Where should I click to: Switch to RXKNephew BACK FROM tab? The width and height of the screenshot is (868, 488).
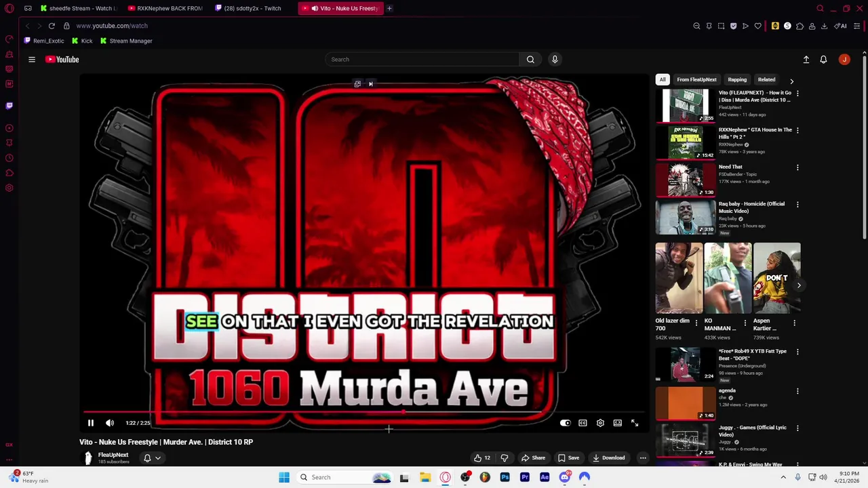click(165, 8)
